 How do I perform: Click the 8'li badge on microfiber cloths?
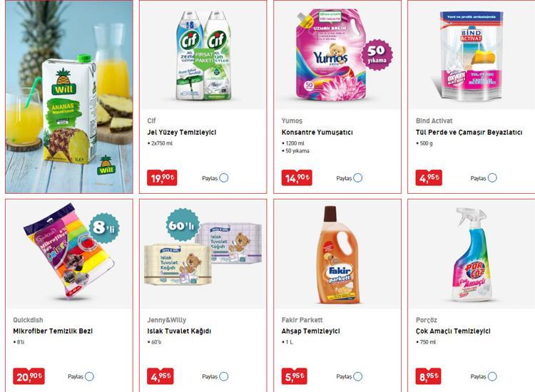pyautogui.click(x=103, y=228)
